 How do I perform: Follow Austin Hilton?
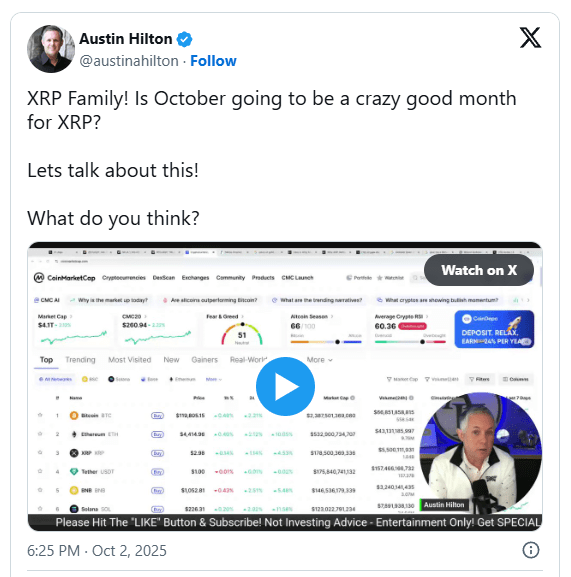click(213, 61)
